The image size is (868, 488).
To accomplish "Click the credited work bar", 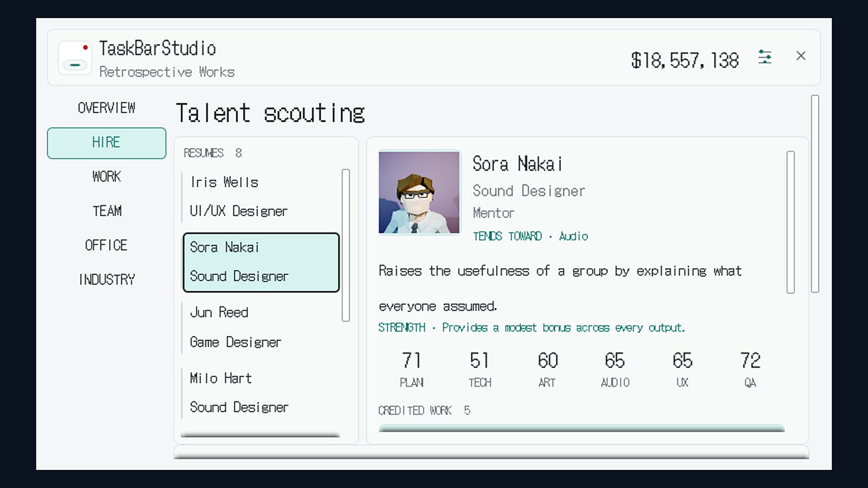I will tap(581, 428).
